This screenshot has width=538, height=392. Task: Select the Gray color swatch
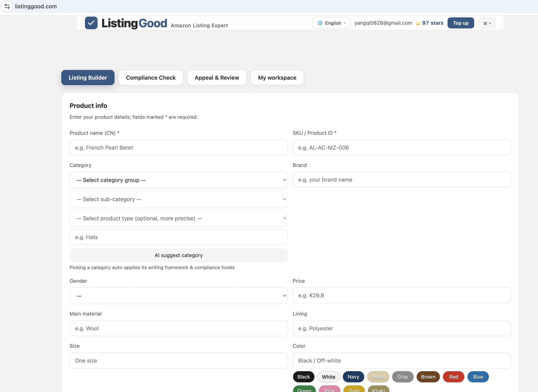coord(403,377)
